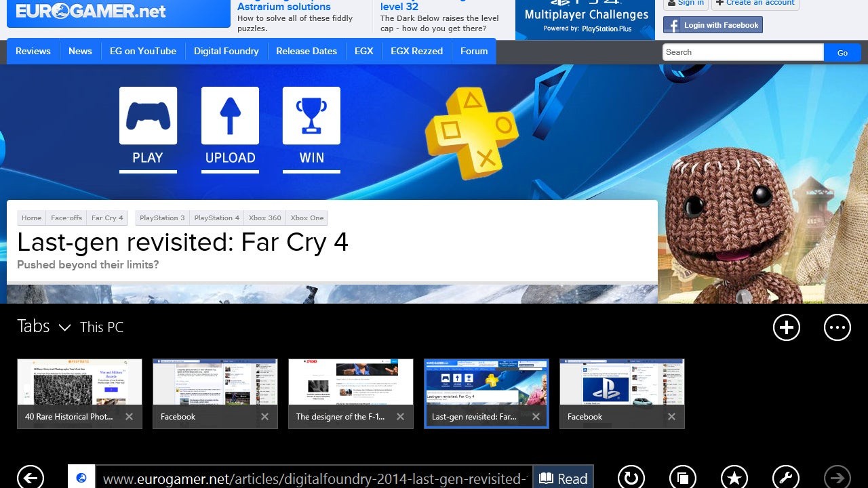Screen dimensions: 868x488
Task: Click the refresh page icon
Action: tap(631, 478)
